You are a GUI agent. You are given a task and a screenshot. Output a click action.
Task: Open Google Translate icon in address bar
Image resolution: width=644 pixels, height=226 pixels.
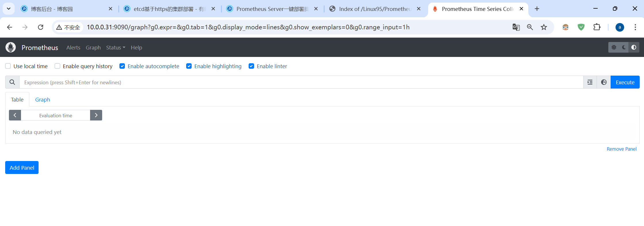point(516,27)
